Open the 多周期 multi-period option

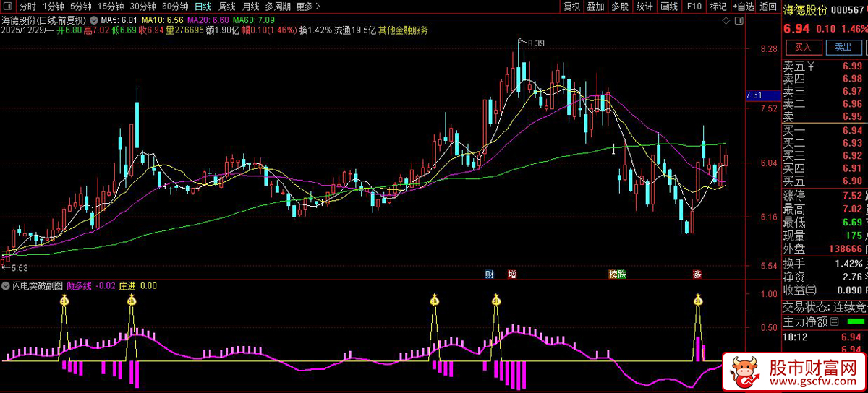tap(278, 7)
